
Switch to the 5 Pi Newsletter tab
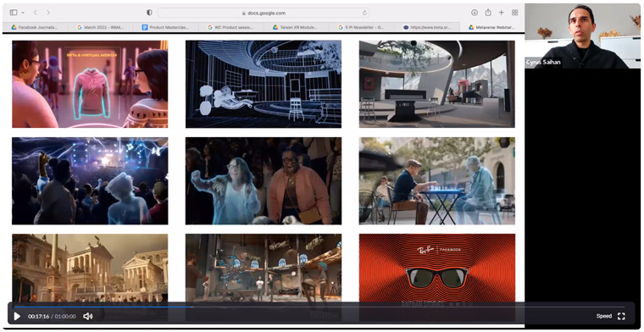(362, 27)
